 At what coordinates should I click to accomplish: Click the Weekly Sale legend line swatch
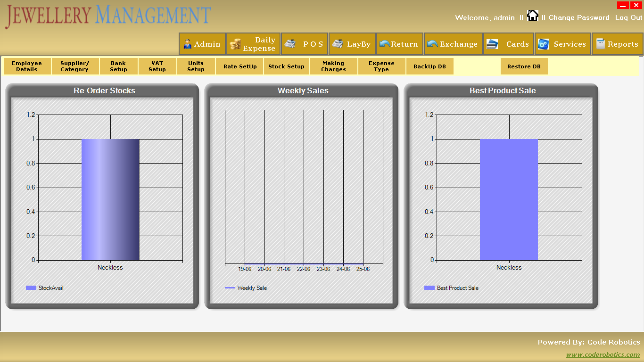[x=230, y=288]
